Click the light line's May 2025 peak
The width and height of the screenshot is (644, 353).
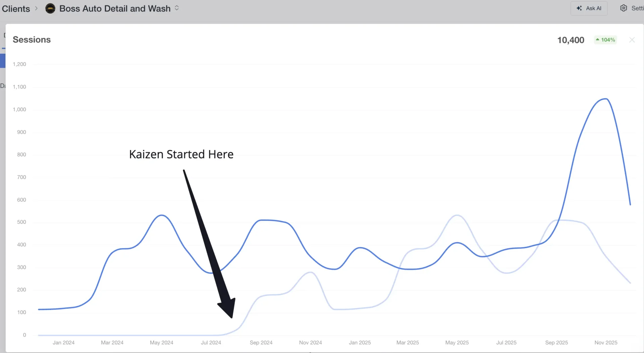pyautogui.click(x=457, y=215)
